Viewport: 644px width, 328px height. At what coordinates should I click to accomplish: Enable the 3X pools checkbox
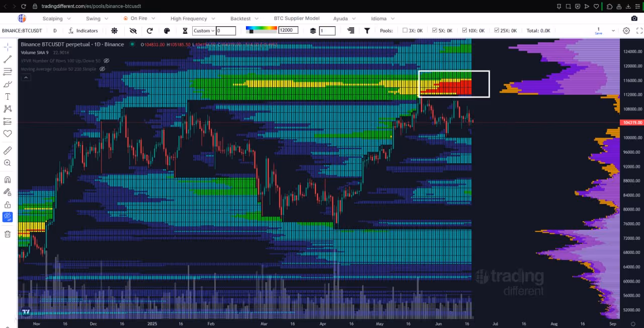point(405,30)
